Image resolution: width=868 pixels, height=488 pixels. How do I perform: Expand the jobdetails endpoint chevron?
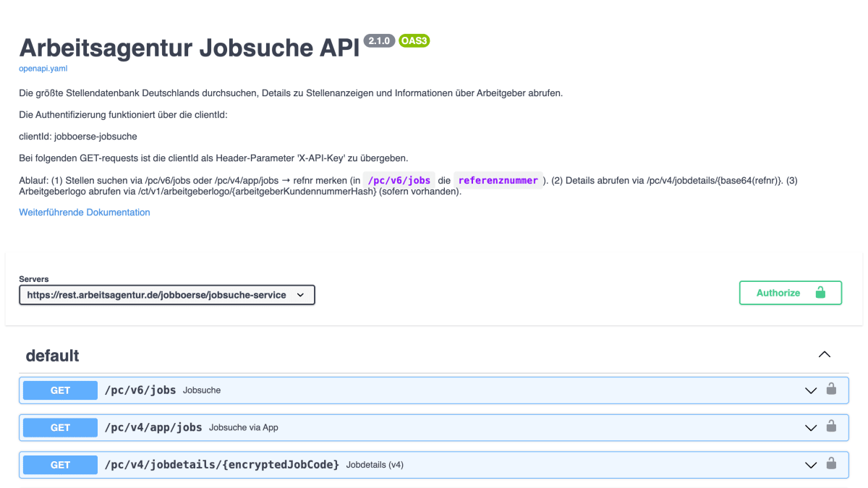click(x=811, y=465)
